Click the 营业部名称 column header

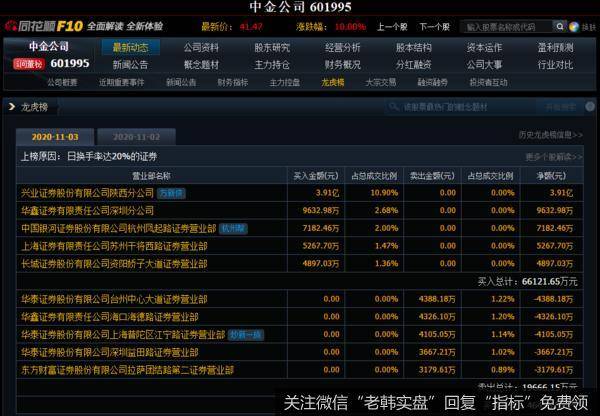point(151,176)
